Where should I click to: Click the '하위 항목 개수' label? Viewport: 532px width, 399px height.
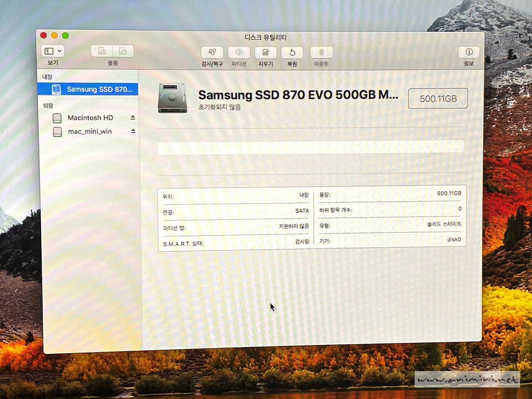pyautogui.click(x=336, y=210)
